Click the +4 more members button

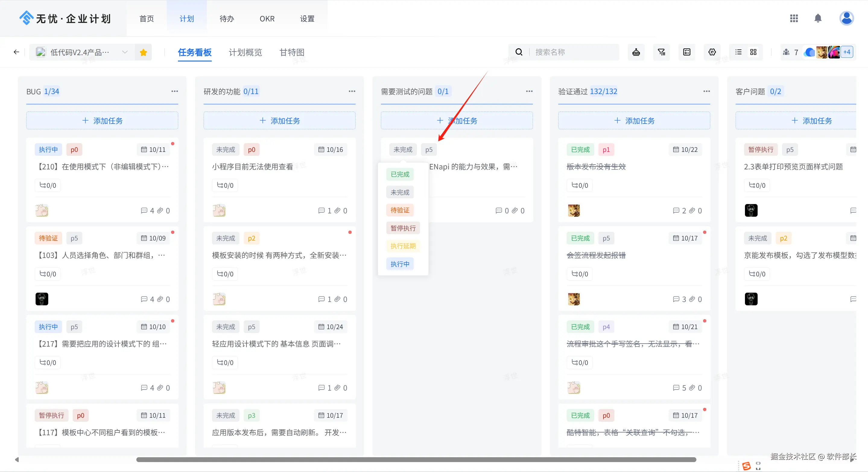[846, 52]
